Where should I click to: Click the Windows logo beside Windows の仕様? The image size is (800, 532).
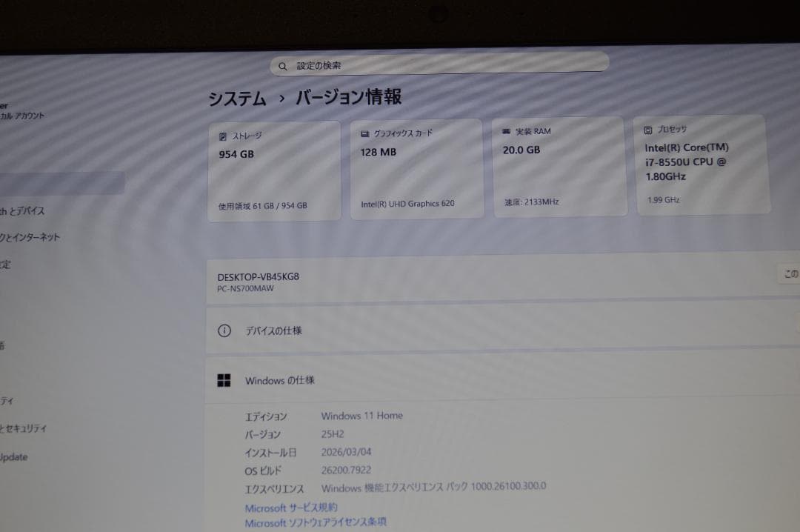coord(224,379)
